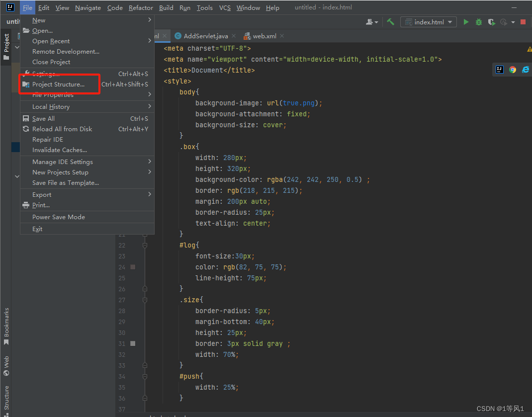Close the AddServlet.java tab
Image resolution: width=532 pixels, height=417 pixels.
[x=233, y=36]
